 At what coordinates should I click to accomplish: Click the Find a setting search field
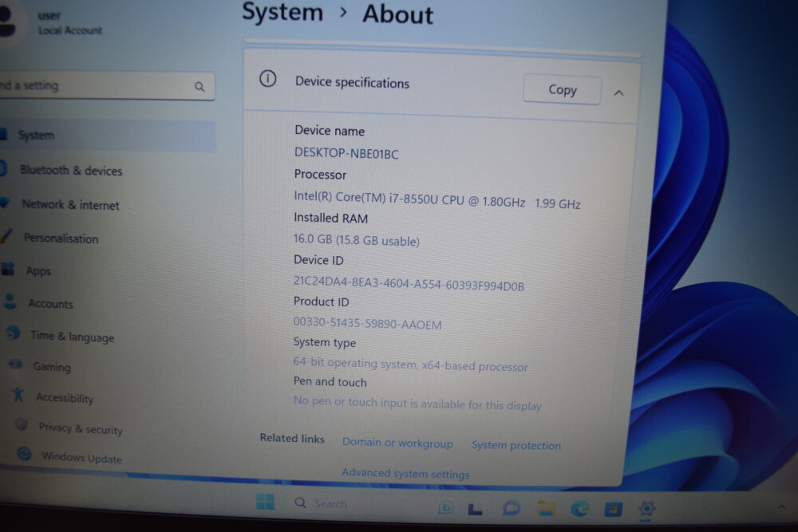[x=106, y=86]
